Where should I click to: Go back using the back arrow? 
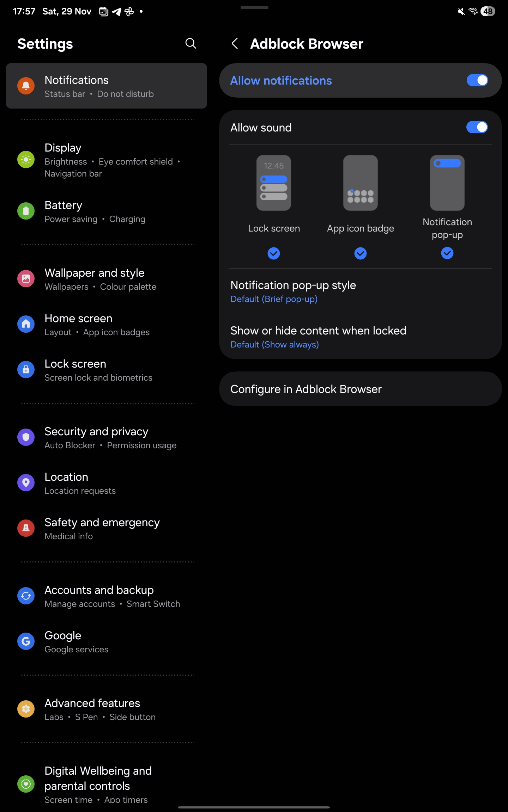tap(235, 44)
